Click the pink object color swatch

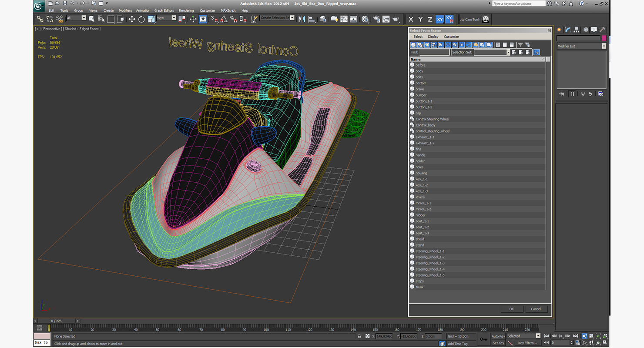[x=604, y=38]
